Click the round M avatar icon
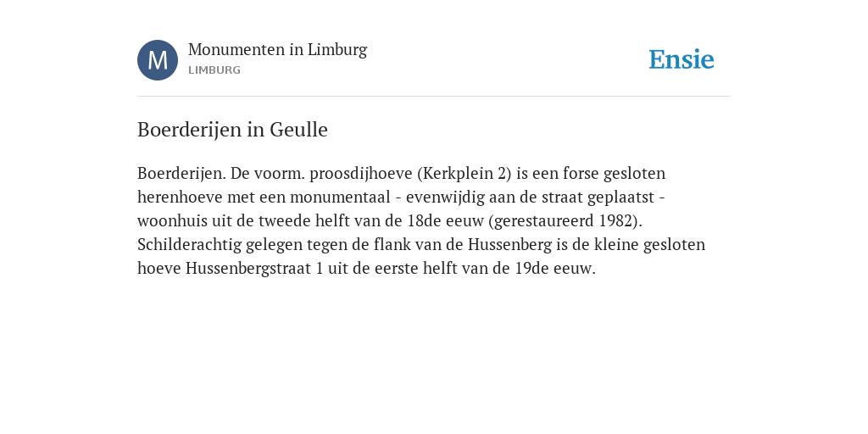Image resolution: width=868 pixels, height=434 pixels. (x=158, y=60)
